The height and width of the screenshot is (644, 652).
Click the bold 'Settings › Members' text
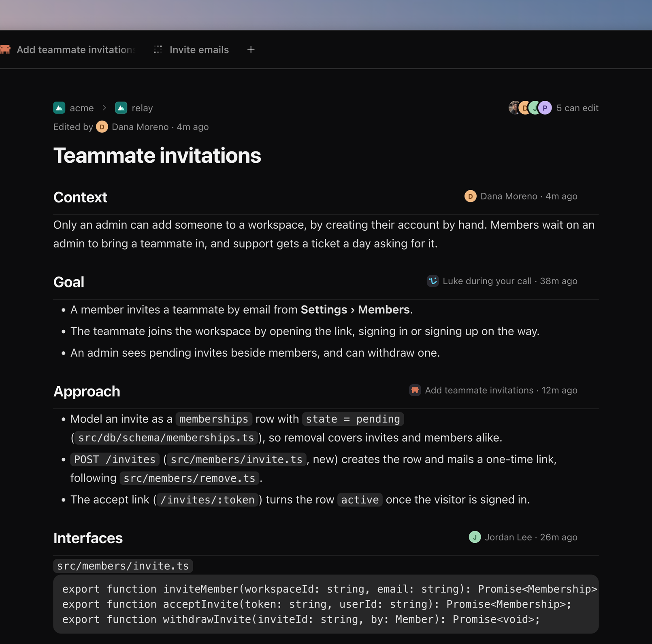355,310
